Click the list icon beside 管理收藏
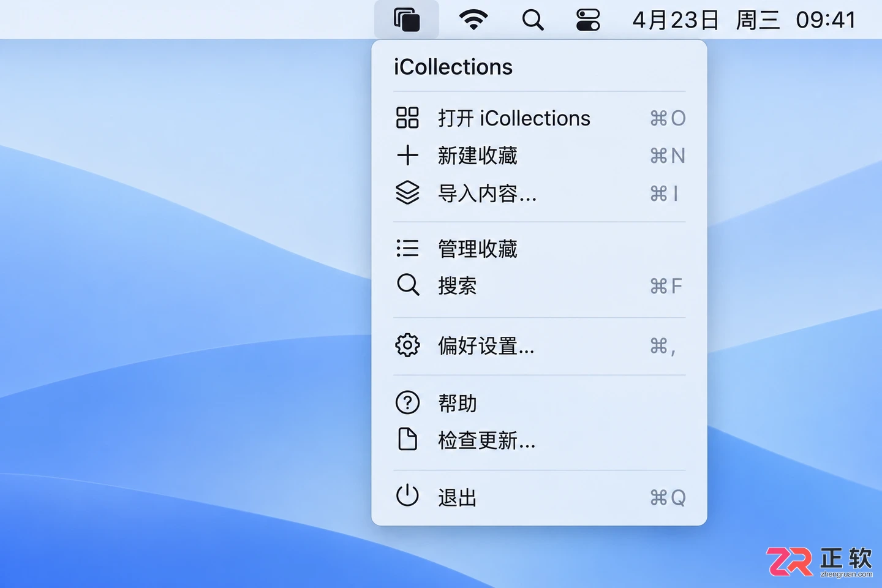Image resolution: width=882 pixels, height=588 pixels. [407, 248]
